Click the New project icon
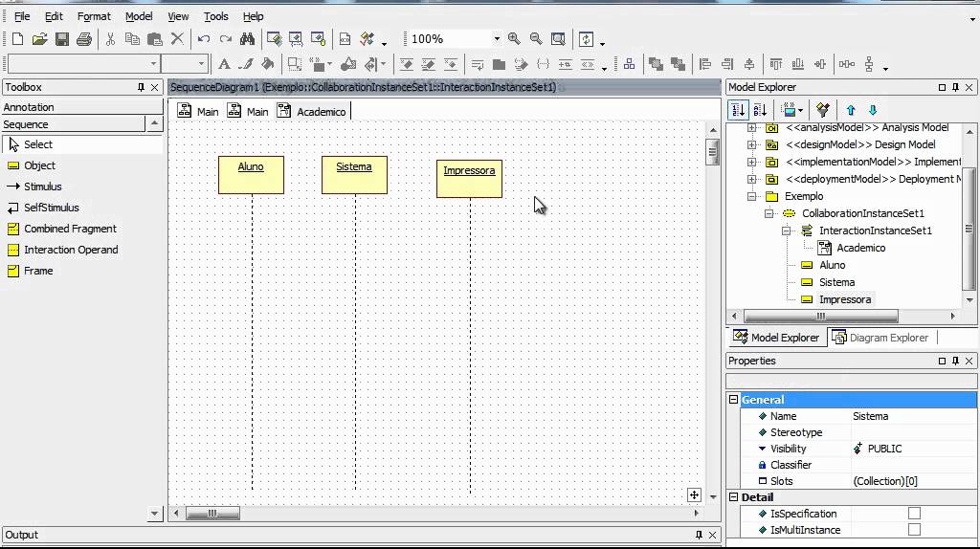The height and width of the screenshot is (549, 980). (17, 39)
